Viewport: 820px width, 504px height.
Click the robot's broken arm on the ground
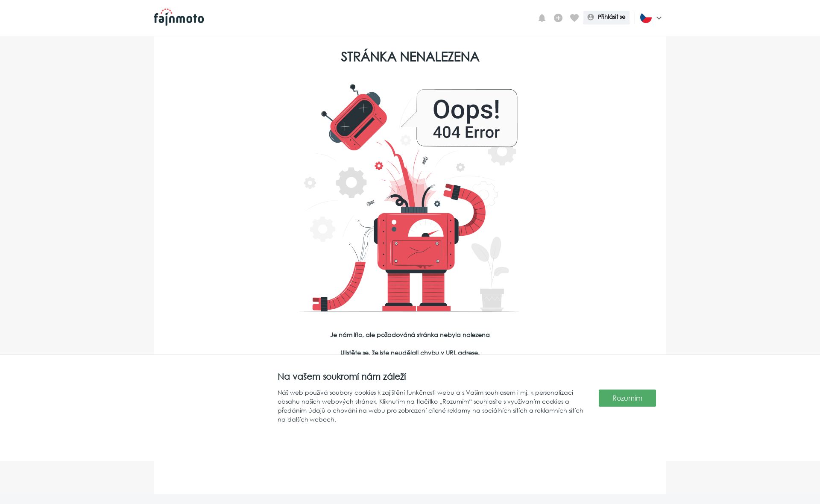click(x=339, y=287)
